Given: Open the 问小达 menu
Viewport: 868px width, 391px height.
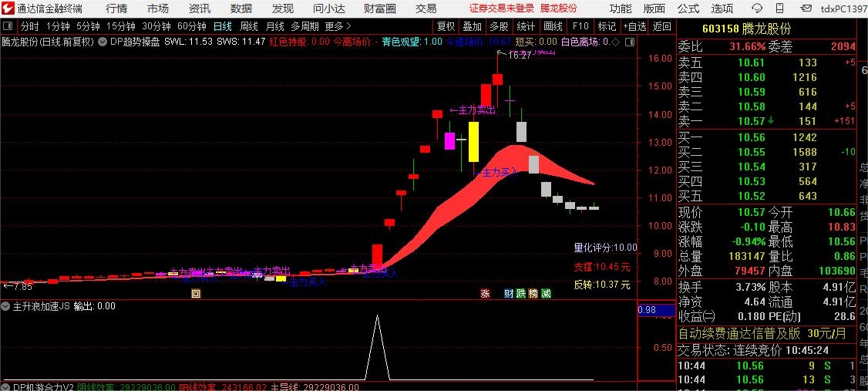Looking at the screenshot, I should tap(329, 8).
